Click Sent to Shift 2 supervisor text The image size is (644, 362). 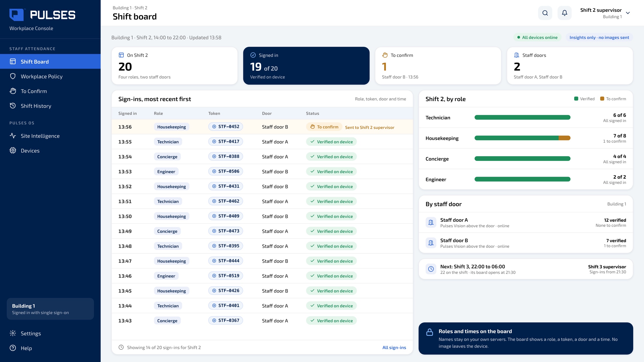click(369, 127)
